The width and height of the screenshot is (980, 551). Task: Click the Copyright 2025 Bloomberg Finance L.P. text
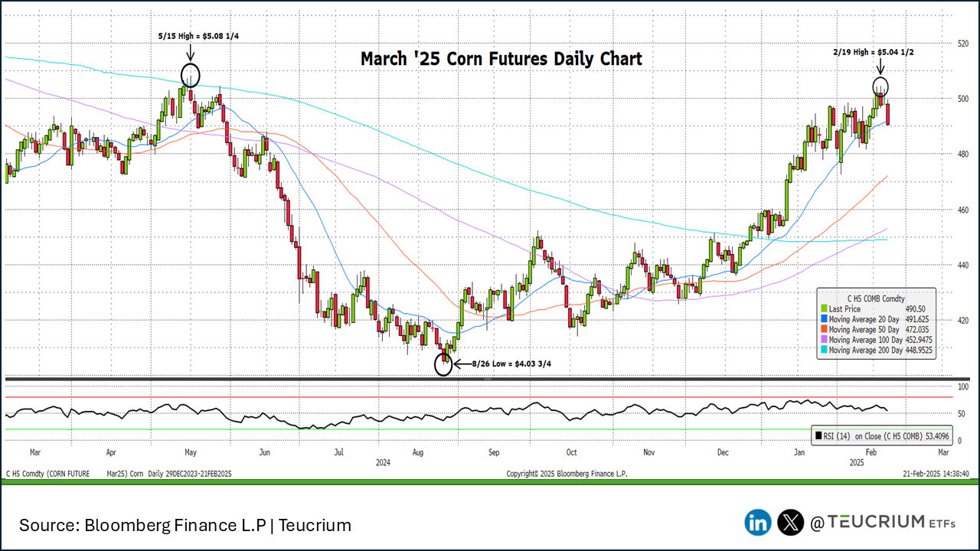(567, 474)
